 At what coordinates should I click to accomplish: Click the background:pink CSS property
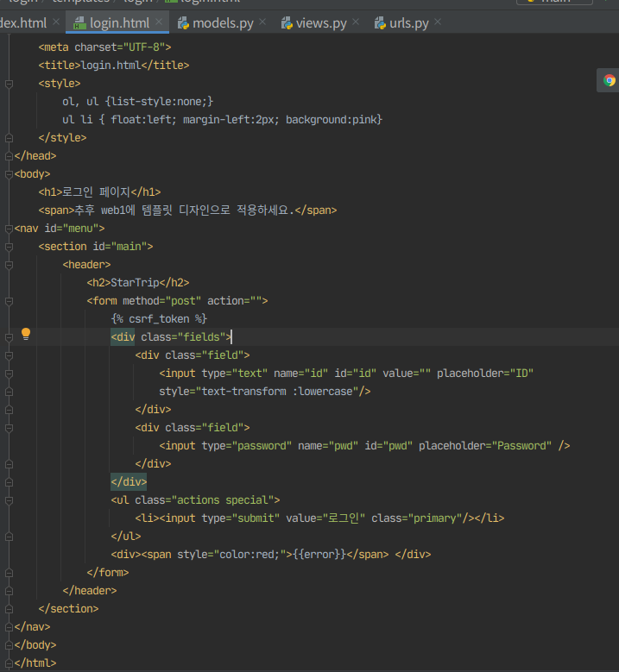point(332,120)
